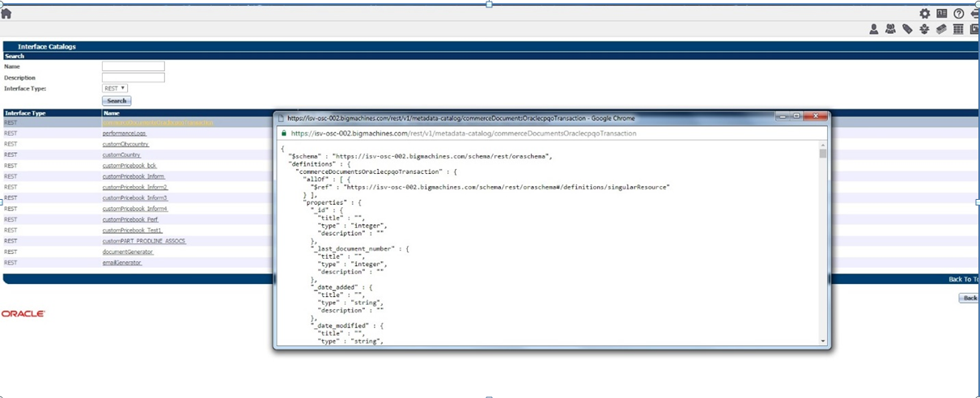Open the Help question mark icon
The height and width of the screenshot is (398, 980).
tap(959, 14)
